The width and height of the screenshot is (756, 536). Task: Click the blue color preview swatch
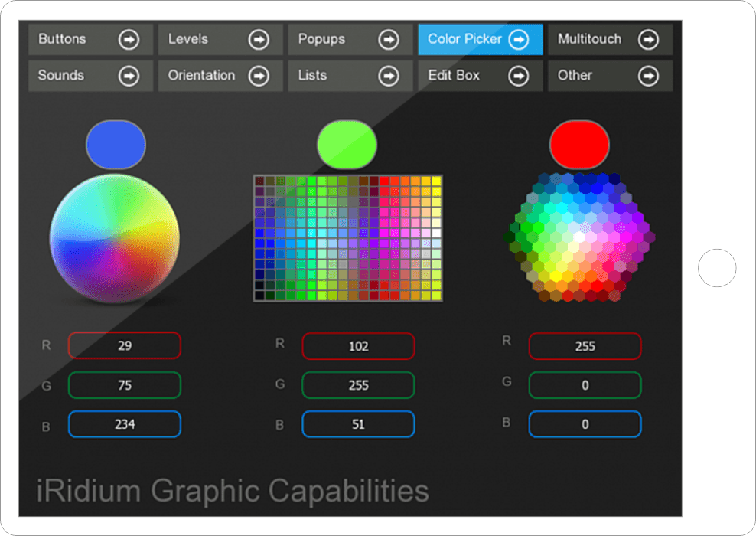116,144
